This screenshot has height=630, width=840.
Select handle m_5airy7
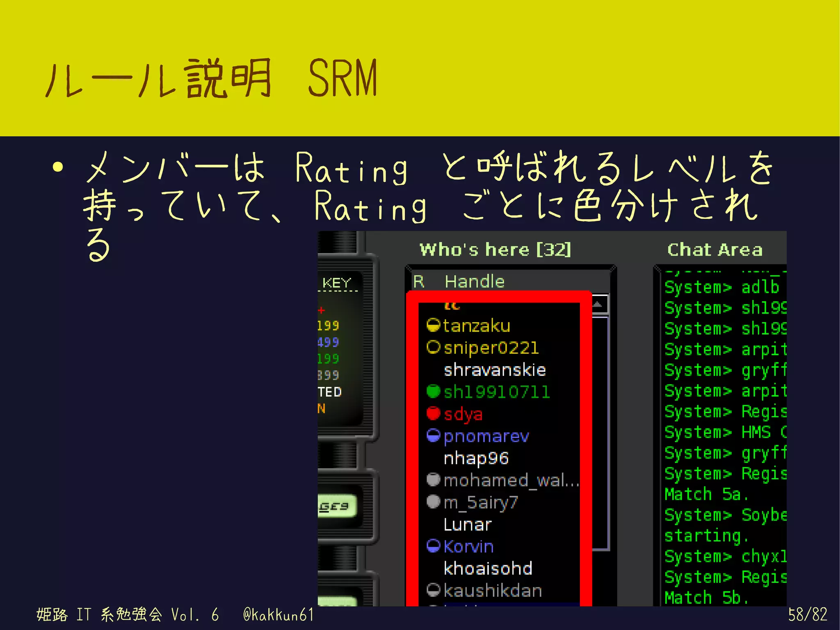point(481,503)
